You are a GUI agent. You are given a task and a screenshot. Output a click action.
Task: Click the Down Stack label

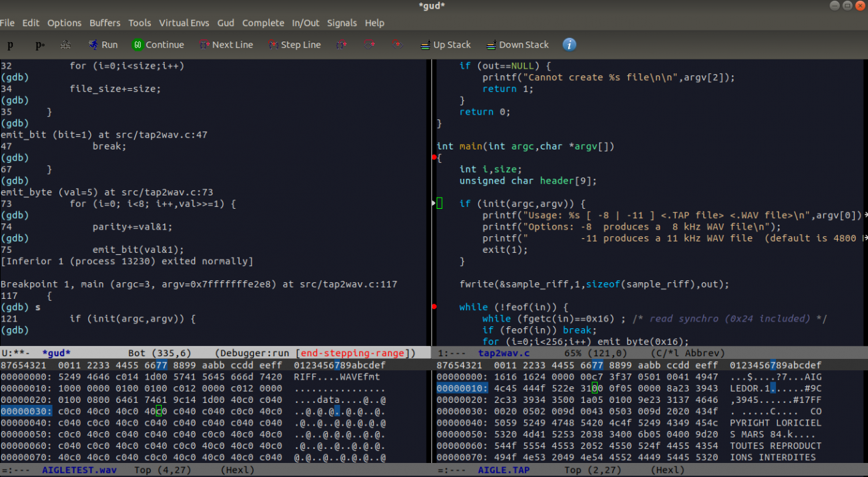524,45
